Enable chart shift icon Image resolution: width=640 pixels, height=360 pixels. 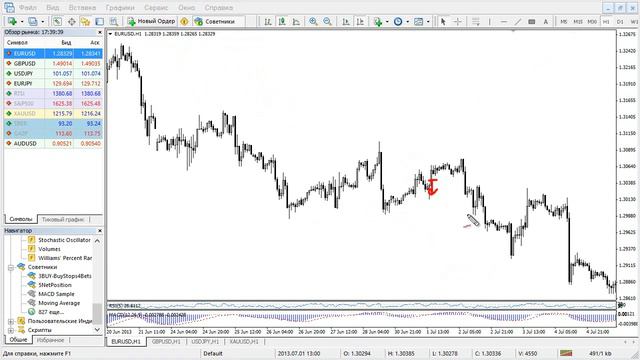click(x=360, y=22)
